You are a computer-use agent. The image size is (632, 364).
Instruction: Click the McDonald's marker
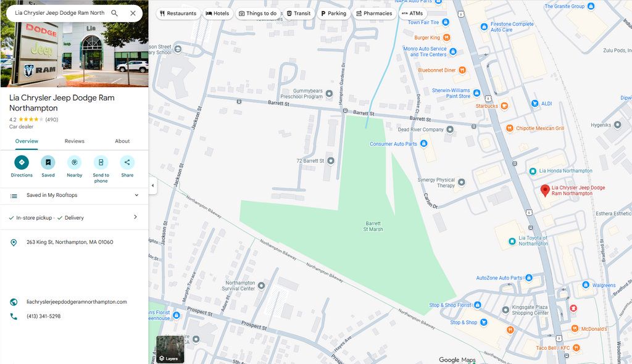pos(575,329)
